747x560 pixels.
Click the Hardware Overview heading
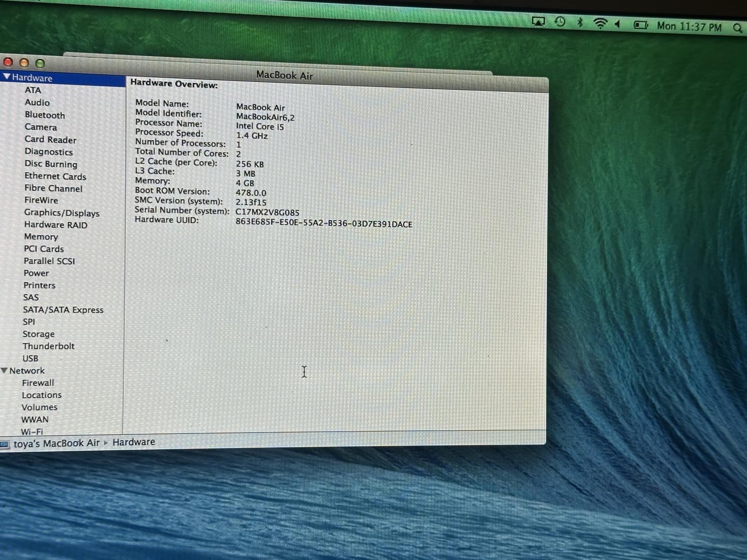[174, 83]
